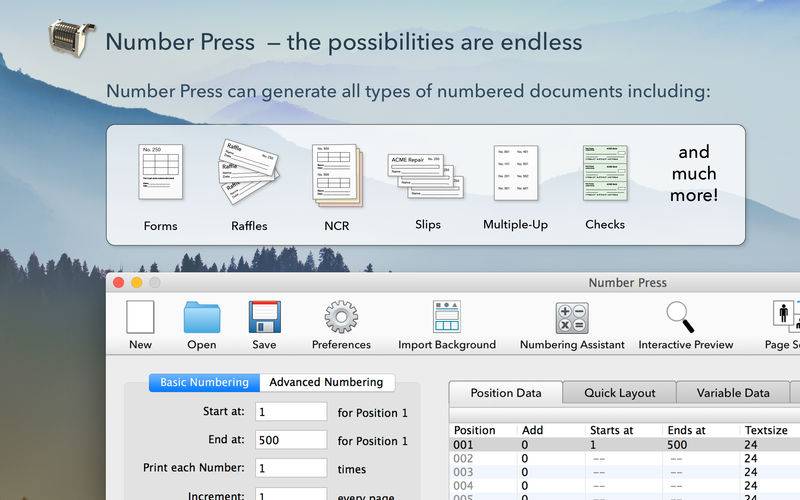Select the Raffles tickets icon

pos(248,172)
